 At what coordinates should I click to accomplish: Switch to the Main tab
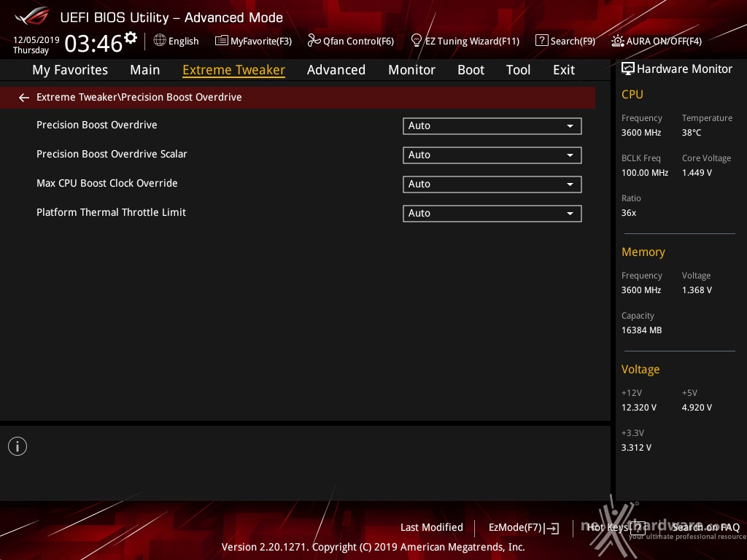click(x=145, y=70)
